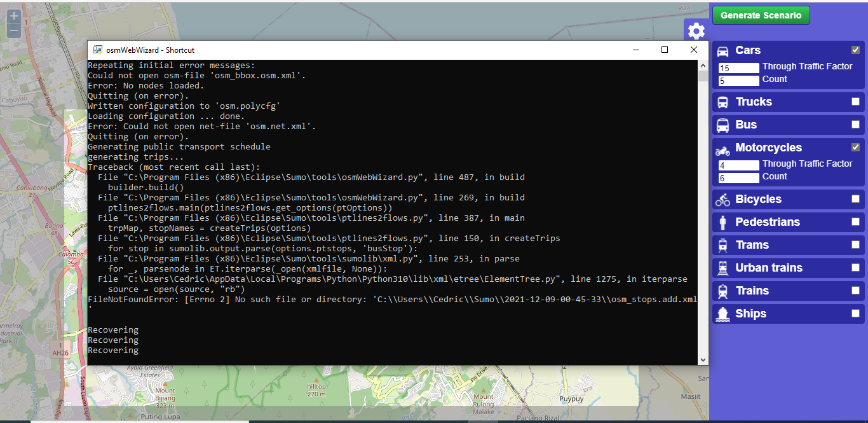Edit Motorcycles Count input field
868x423 pixels.
pyautogui.click(x=738, y=178)
